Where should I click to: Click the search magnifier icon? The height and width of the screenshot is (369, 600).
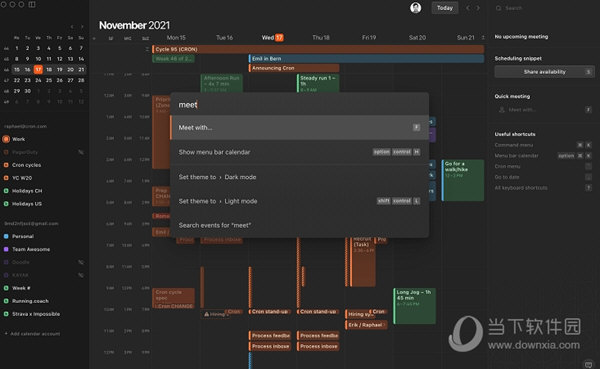point(498,8)
